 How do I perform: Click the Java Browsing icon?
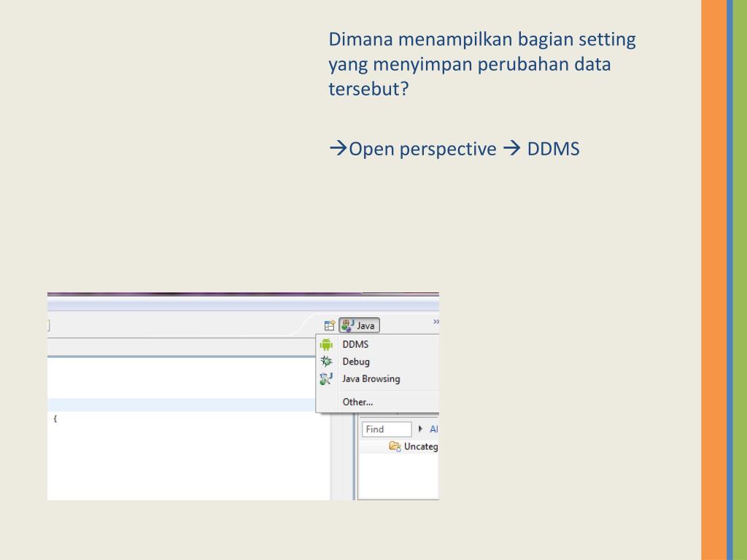click(x=326, y=378)
